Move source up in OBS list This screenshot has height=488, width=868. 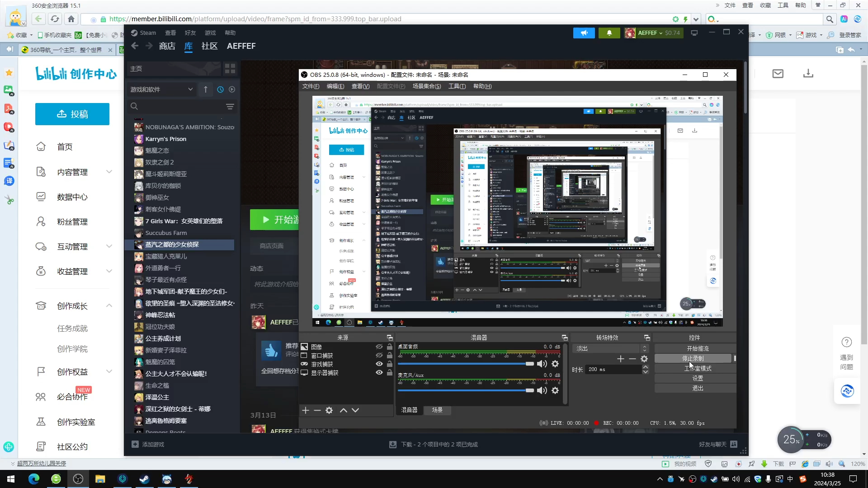click(x=344, y=410)
